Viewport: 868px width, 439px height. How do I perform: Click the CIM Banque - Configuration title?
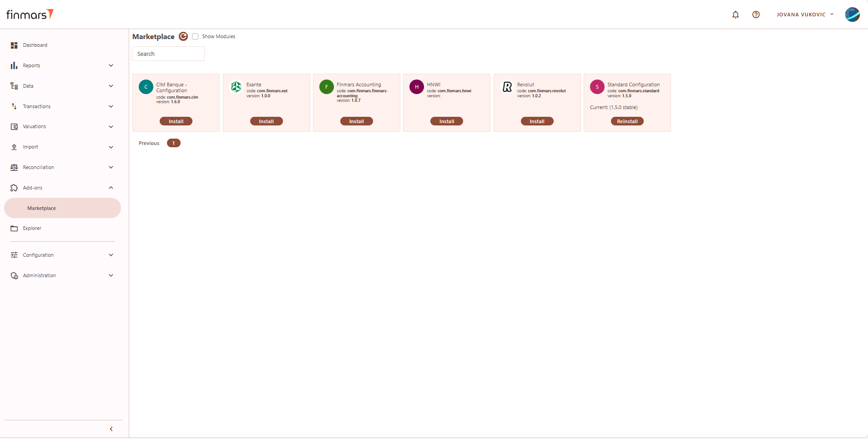(172, 87)
